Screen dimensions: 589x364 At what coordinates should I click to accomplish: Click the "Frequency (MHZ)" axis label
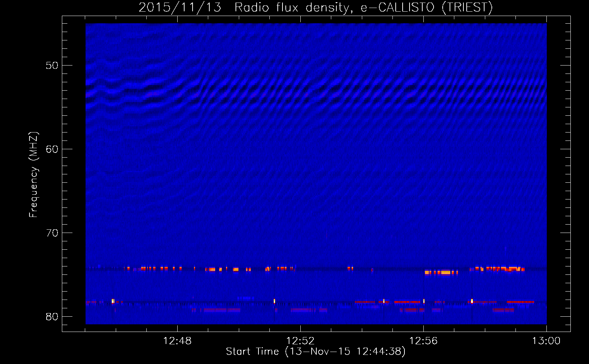(x=33, y=175)
